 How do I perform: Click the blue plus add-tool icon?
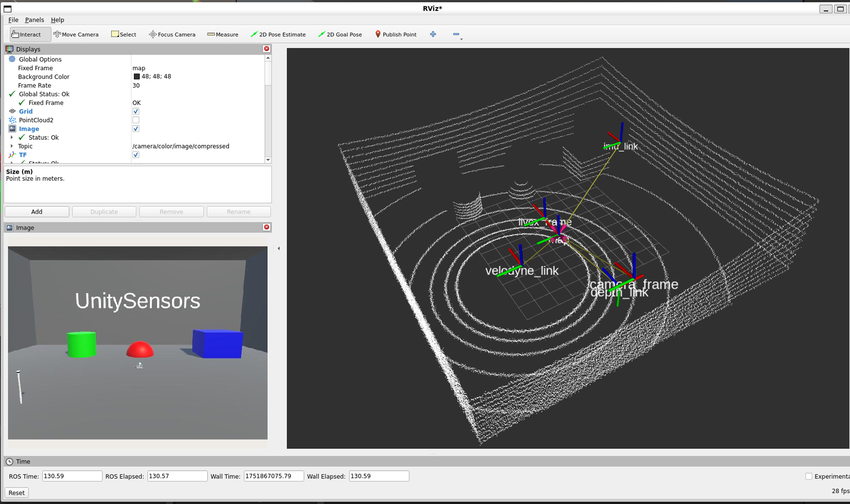(x=433, y=34)
